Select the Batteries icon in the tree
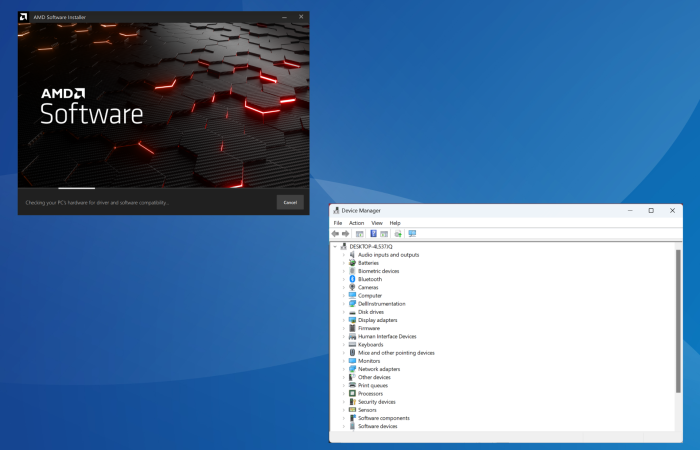This screenshot has height=450, width=700. [352, 262]
